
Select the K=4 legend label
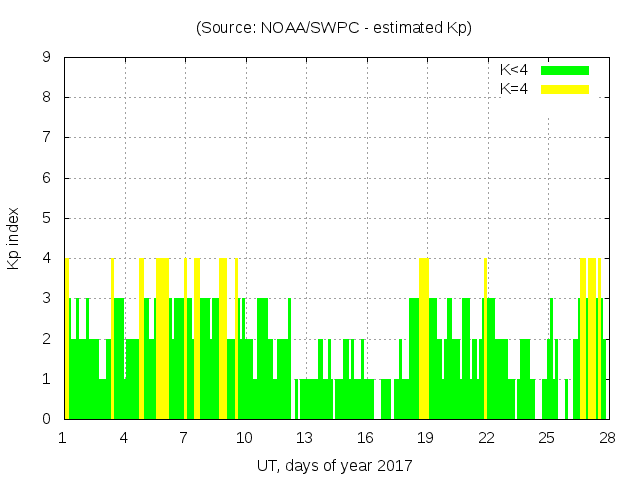[x=514, y=89]
